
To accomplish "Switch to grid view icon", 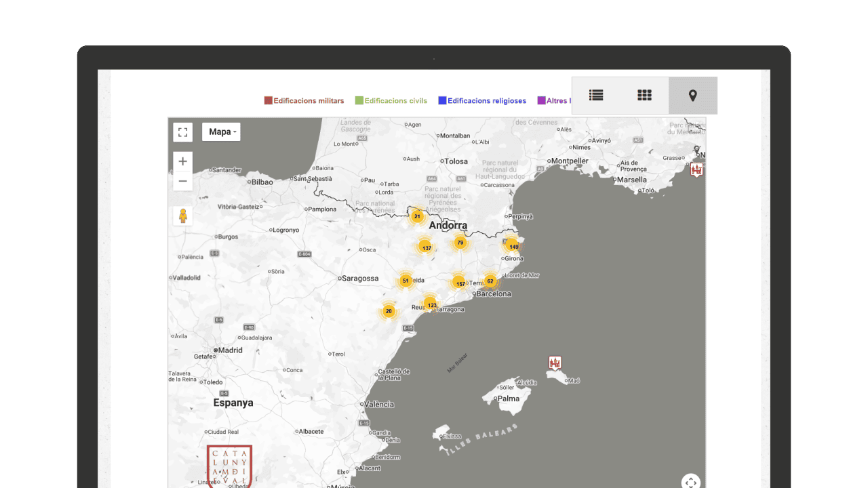I will 644,96.
